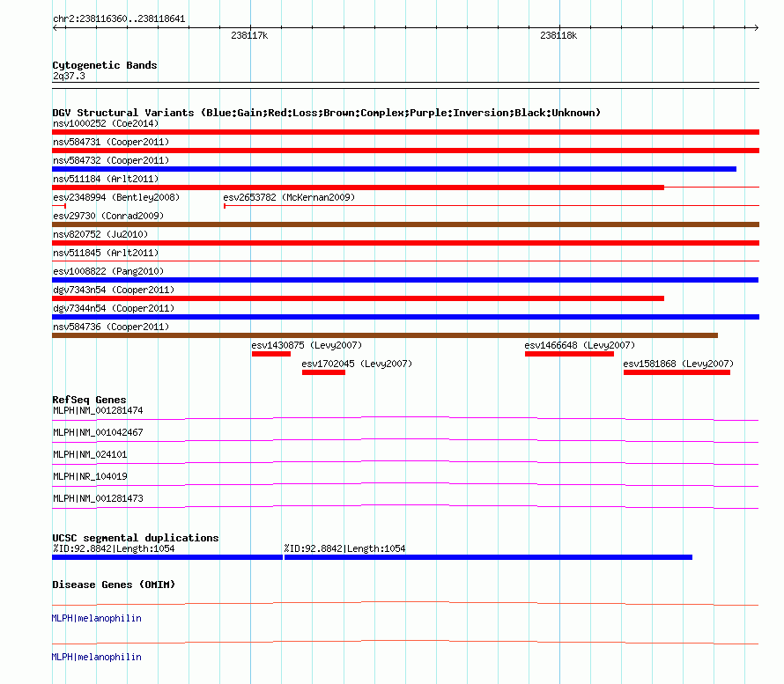The width and height of the screenshot is (784, 684).
Task: Click the esv2653782 (McKernan2009) label
Action: click(289, 197)
